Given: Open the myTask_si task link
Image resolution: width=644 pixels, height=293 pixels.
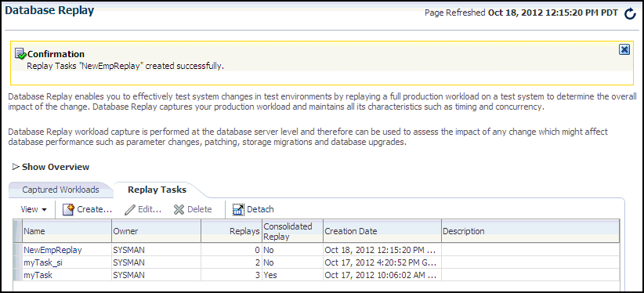Looking at the screenshot, I should (43, 262).
